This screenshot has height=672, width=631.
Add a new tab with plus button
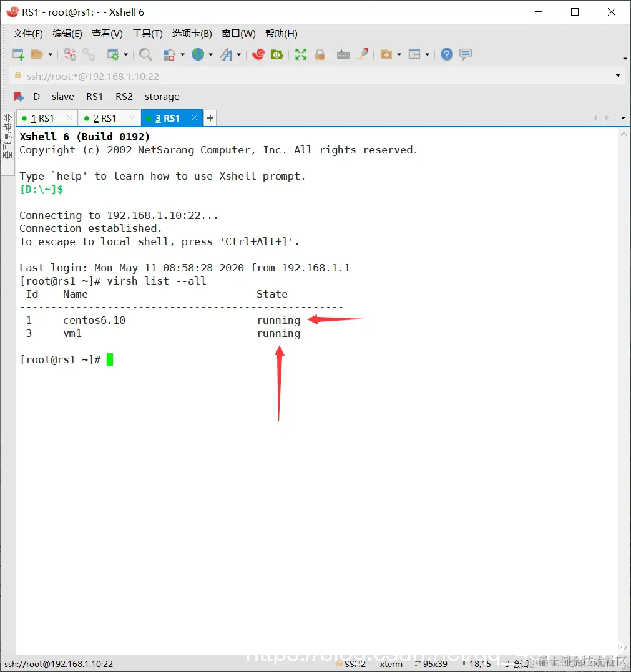[x=210, y=119]
